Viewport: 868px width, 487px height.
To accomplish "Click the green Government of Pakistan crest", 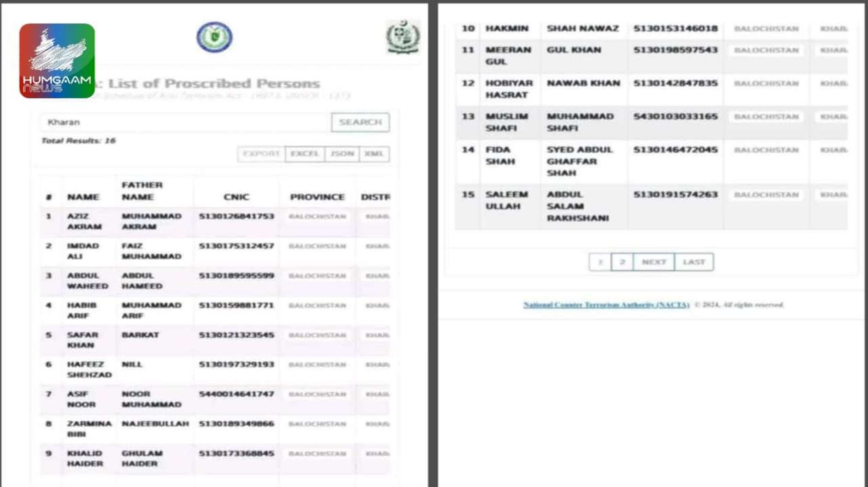I will click(x=403, y=37).
